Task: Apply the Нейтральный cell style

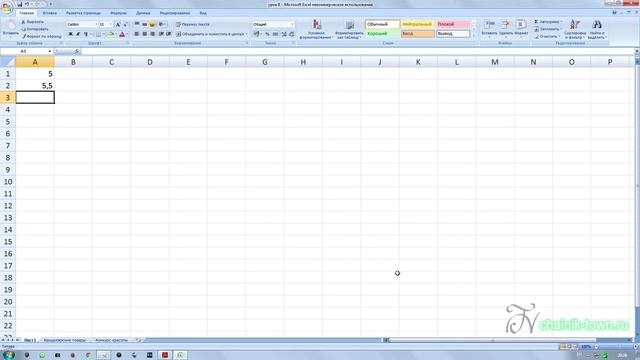Action: click(x=418, y=24)
